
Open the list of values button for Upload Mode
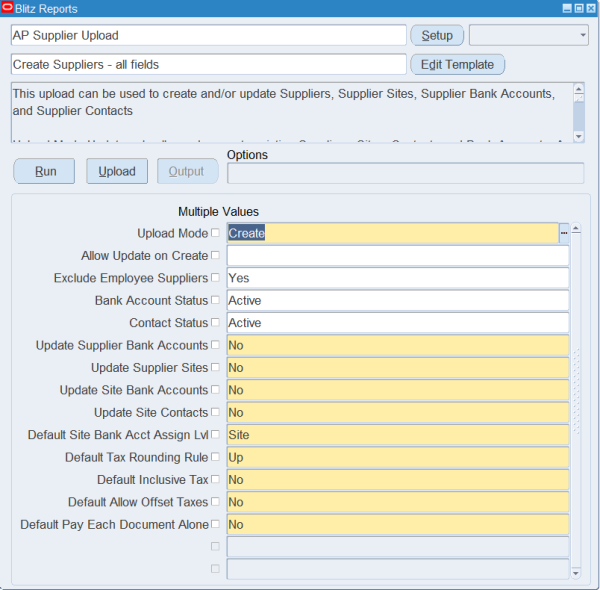564,233
